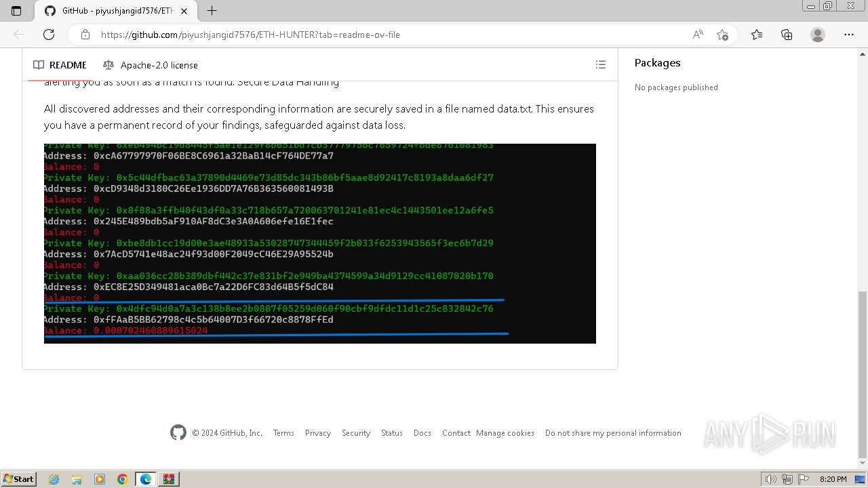Open the terminal output screenshot image
868x488 pixels.
(x=320, y=243)
